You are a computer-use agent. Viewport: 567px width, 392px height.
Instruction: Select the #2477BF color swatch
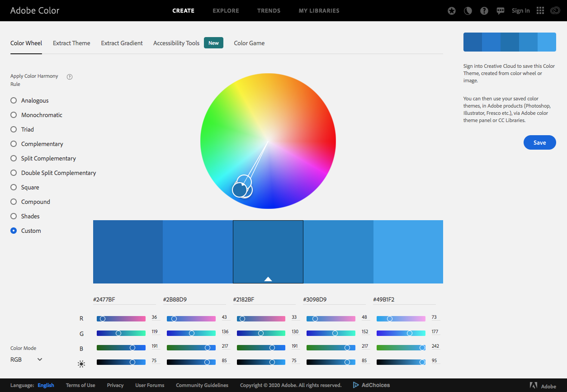(128, 252)
